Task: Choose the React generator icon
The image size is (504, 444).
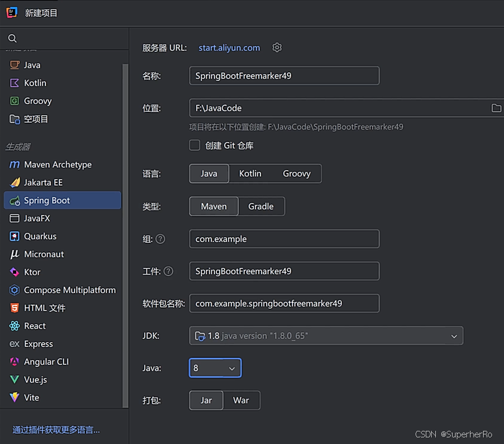Action: 14,326
